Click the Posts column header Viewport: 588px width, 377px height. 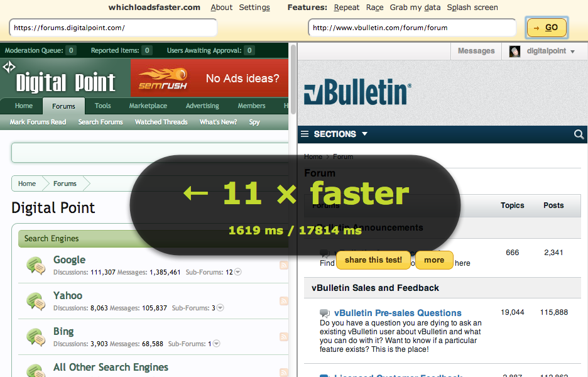pyautogui.click(x=553, y=205)
